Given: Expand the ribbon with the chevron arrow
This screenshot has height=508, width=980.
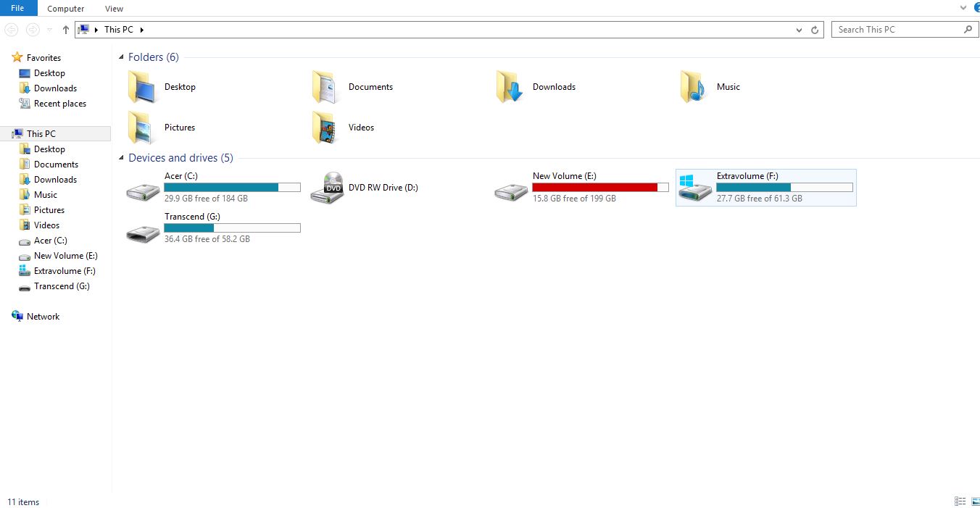Looking at the screenshot, I should pos(963,7).
